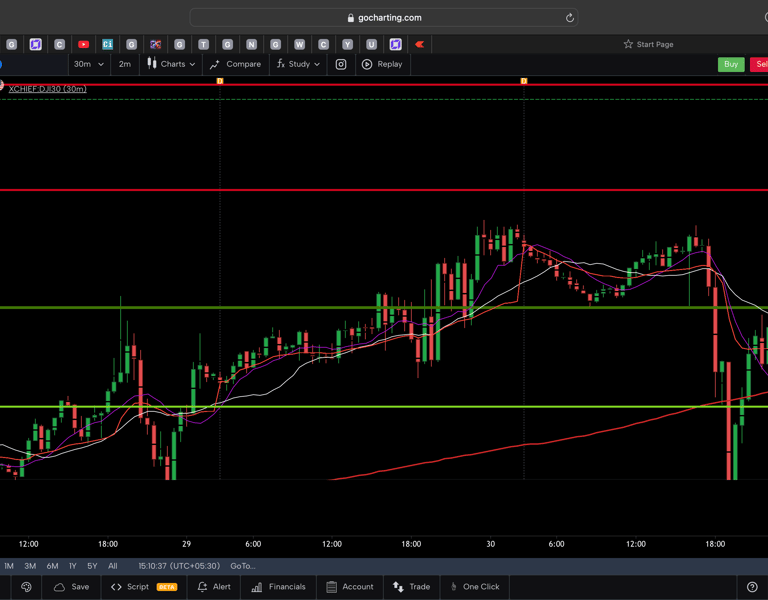The image size is (768, 600).
Task: Open the T pinned tab
Action: pos(204,45)
